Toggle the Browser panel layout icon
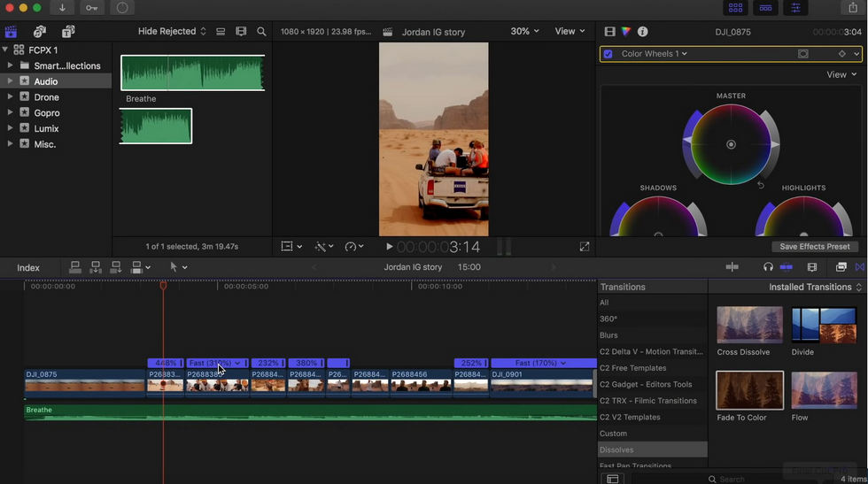 pos(736,8)
